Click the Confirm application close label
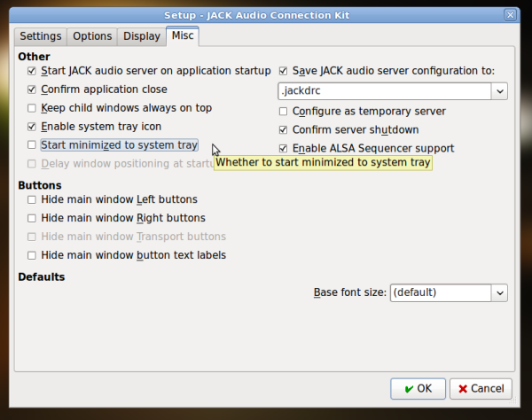532x420 pixels. pyautogui.click(x=104, y=89)
